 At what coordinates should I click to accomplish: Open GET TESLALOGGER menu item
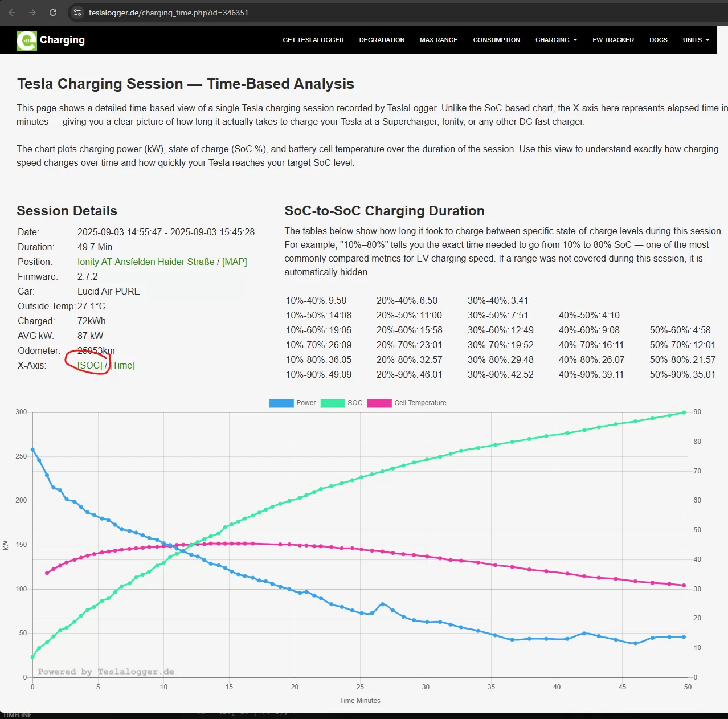pyautogui.click(x=313, y=40)
